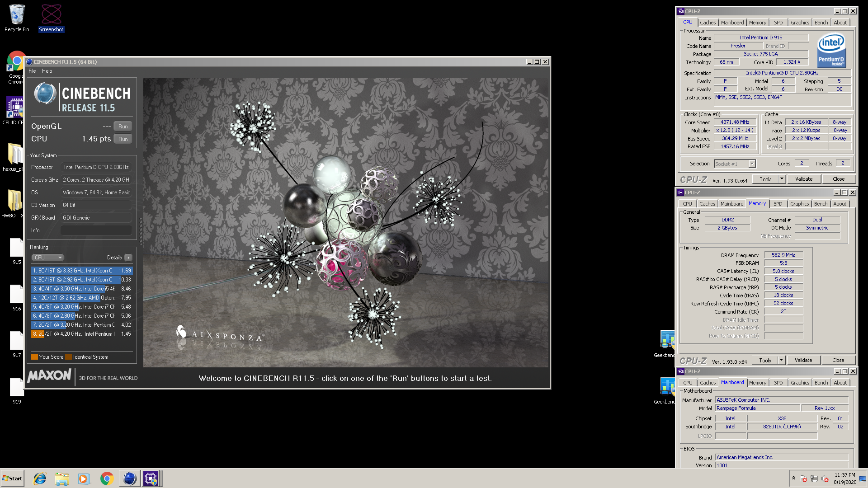The width and height of the screenshot is (868, 488).
Task: Switch to Cinebench in the taskbar
Action: click(129, 479)
